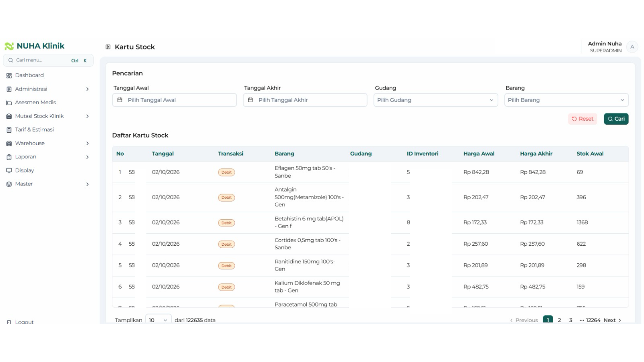Screen dimensions: 644x362
Task: Click Tanggal column header
Action: (x=163, y=154)
